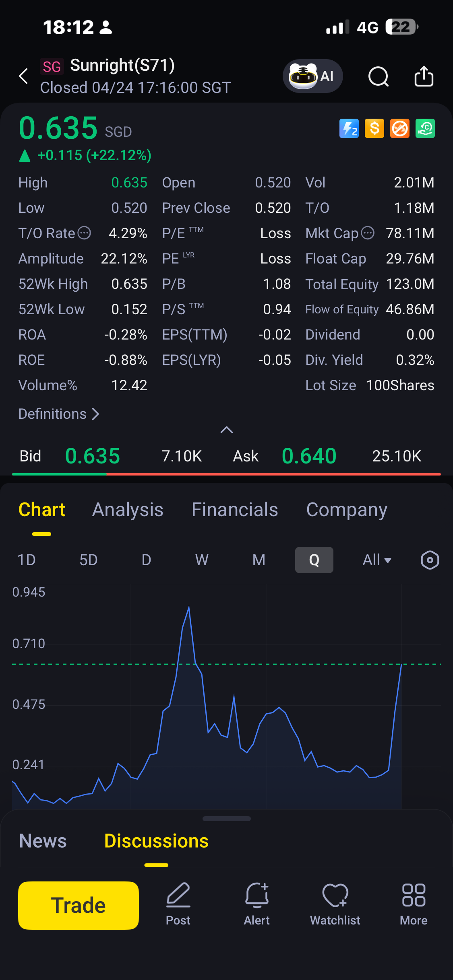Open the AI assistant mascot button

pos(312,76)
